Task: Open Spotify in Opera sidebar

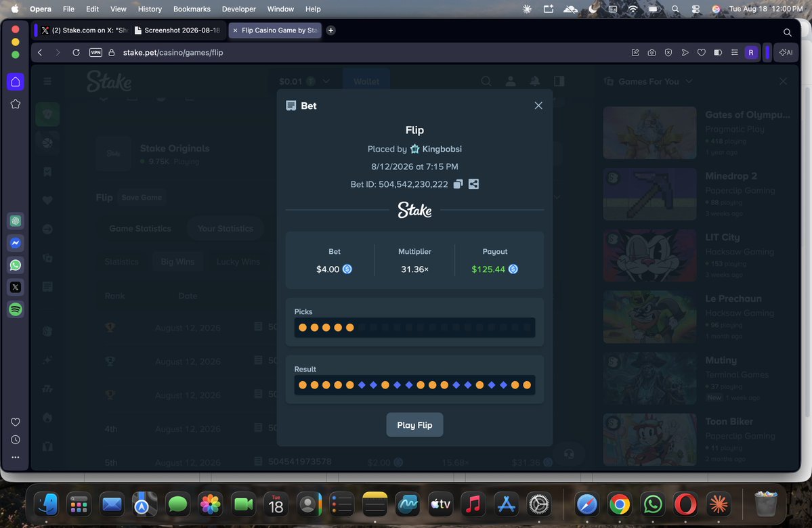Action: point(16,309)
